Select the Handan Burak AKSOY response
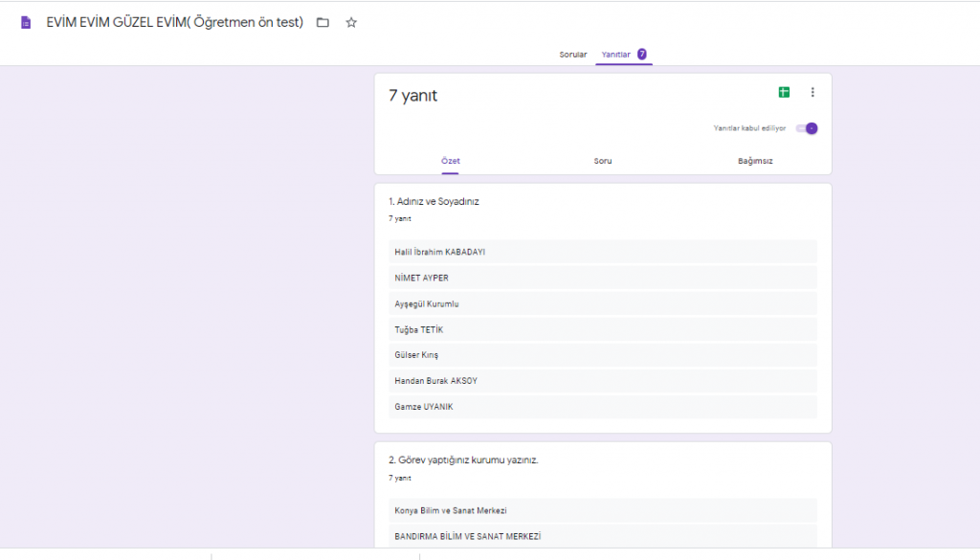This screenshot has height=560, width=980. point(435,381)
